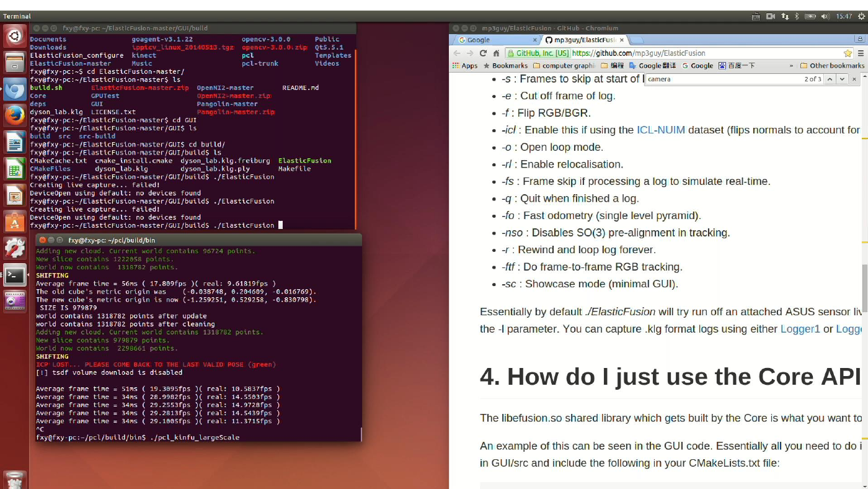Image resolution: width=868 pixels, height=489 pixels.
Task: Switch to Chromium from the launcher
Action: (14, 89)
